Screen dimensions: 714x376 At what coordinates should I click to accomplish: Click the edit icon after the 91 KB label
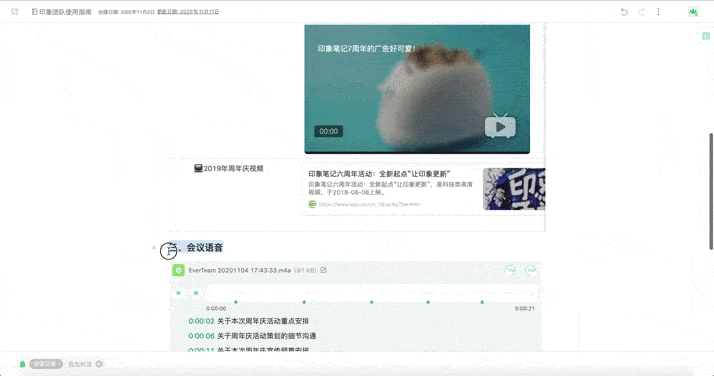coord(323,270)
